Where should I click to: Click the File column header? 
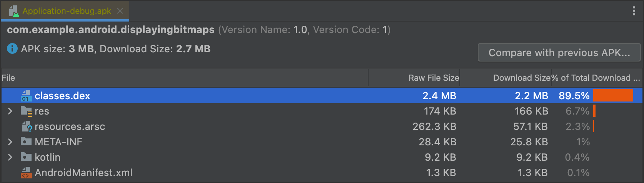8,78
